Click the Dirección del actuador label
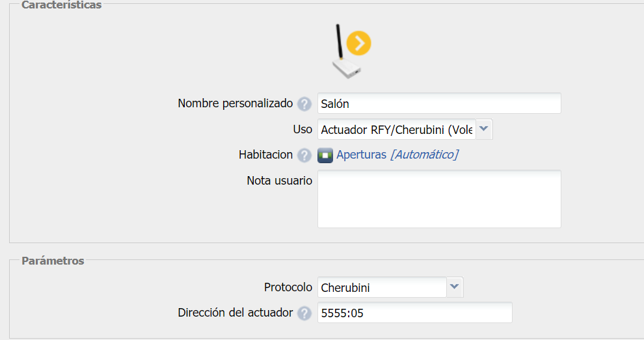 coord(235,313)
